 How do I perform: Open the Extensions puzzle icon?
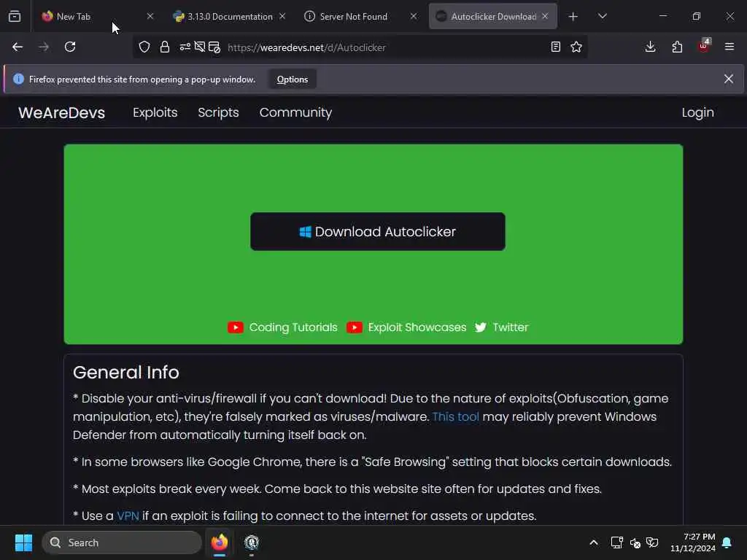point(677,47)
